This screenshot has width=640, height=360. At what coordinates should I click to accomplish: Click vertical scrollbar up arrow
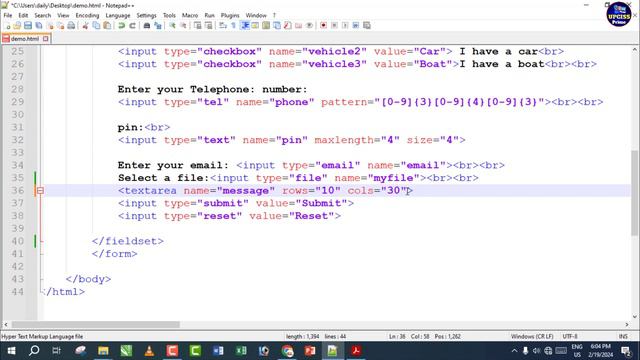point(635,50)
